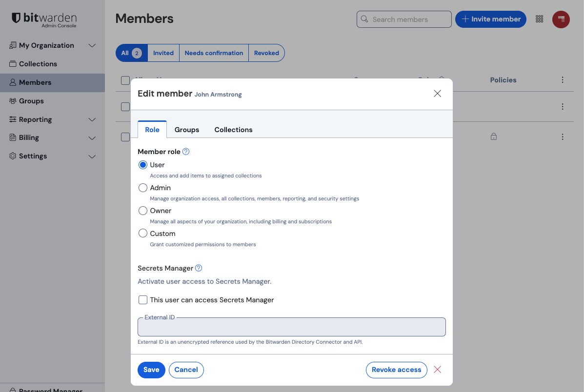Enable This user can access Secrets Manager
Viewport: 584px width, 392px height.
[143, 299]
